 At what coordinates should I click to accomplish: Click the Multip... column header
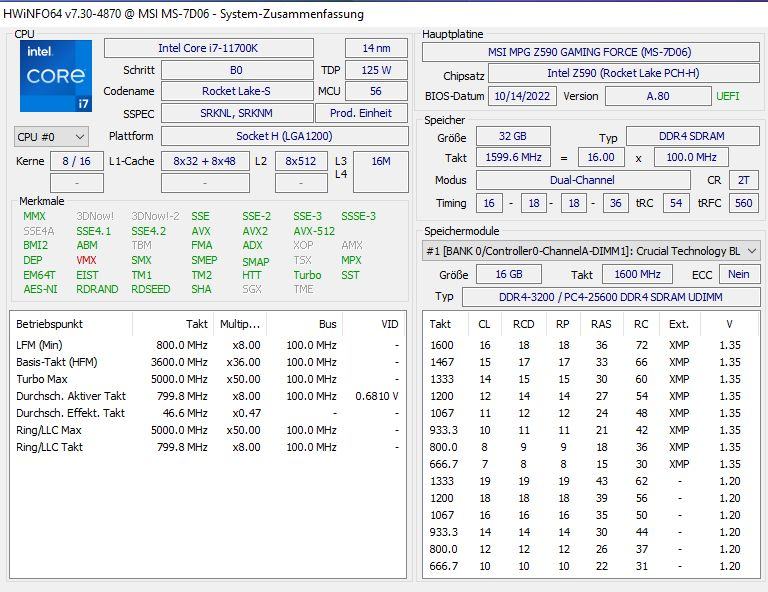coord(240,324)
